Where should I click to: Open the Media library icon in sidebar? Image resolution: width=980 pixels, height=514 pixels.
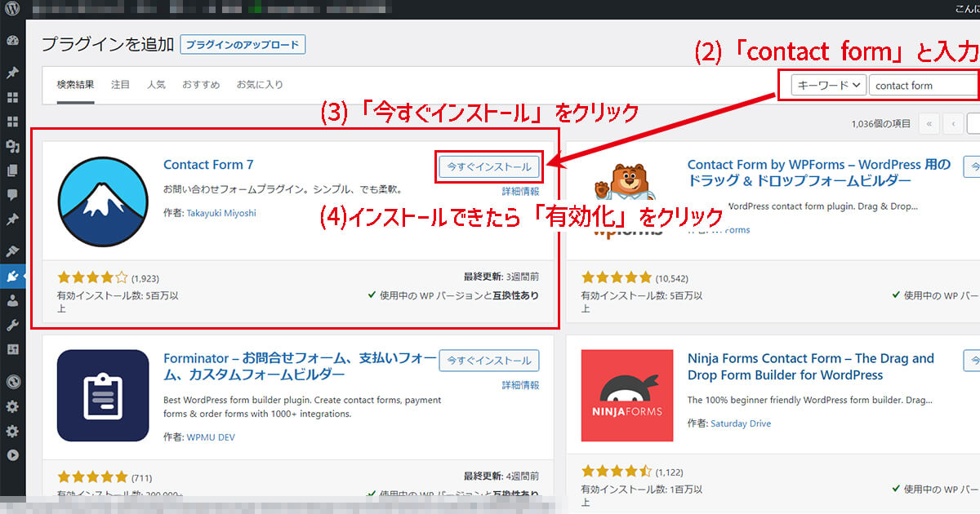pyautogui.click(x=12, y=146)
